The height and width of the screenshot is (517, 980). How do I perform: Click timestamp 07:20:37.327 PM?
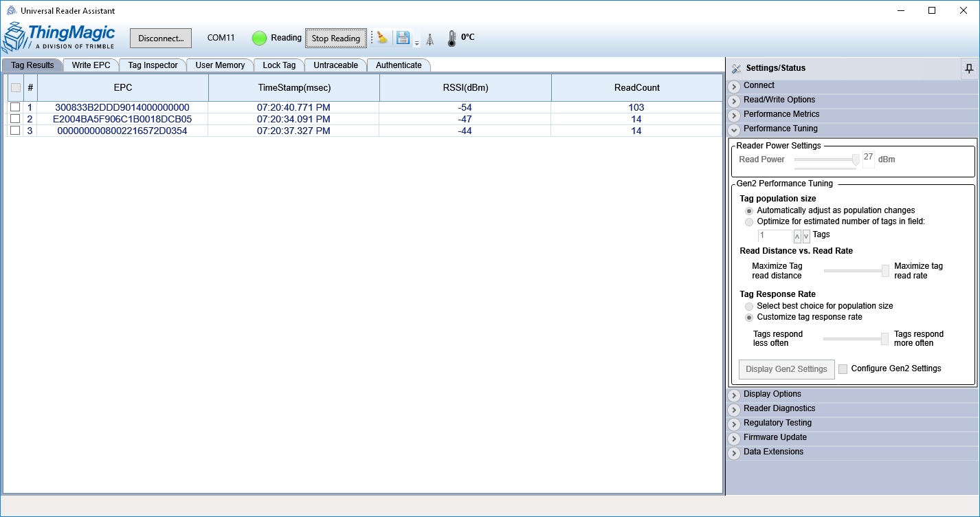(x=294, y=131)
